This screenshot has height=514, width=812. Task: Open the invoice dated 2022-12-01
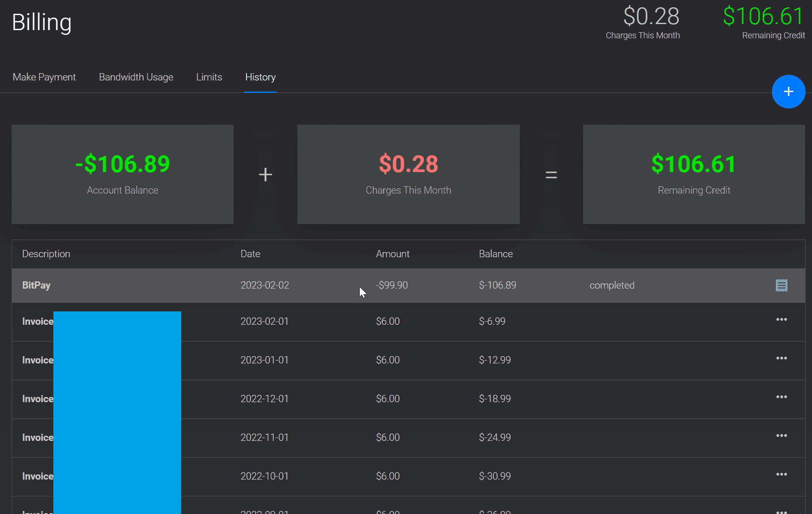[37, 399]
